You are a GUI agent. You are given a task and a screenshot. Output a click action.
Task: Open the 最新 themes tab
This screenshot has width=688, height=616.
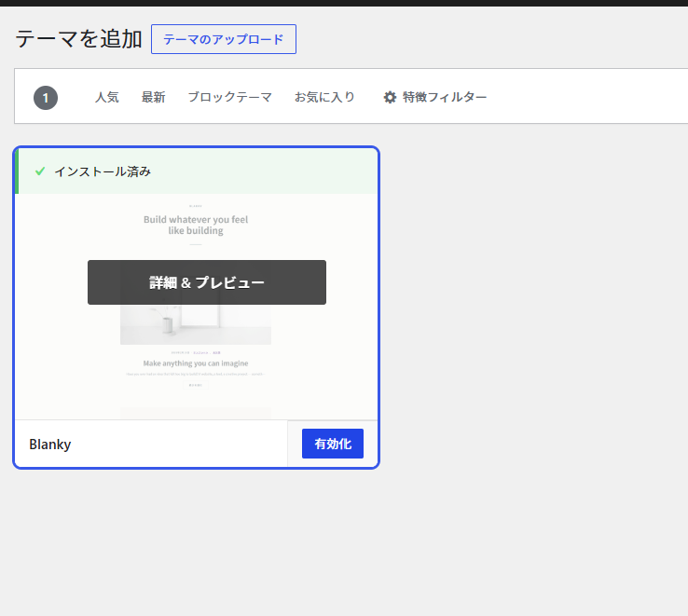(x=153, y=97)
